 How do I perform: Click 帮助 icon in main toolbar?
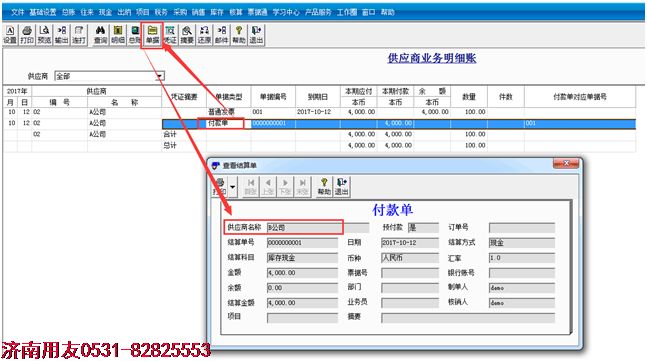(239, 35)
